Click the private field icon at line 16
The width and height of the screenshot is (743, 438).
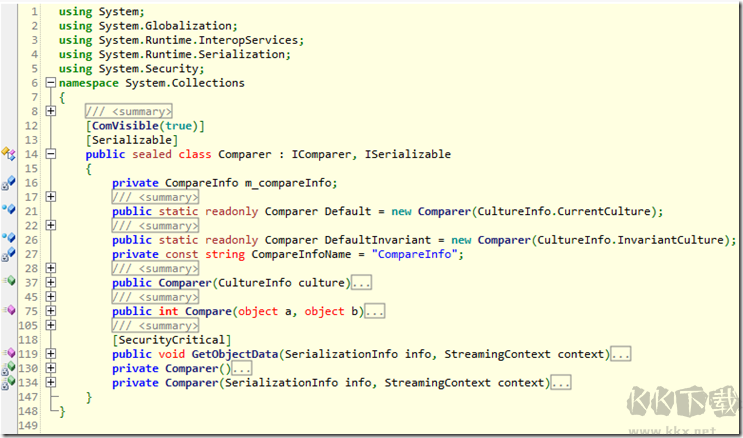tap(8, 182)
